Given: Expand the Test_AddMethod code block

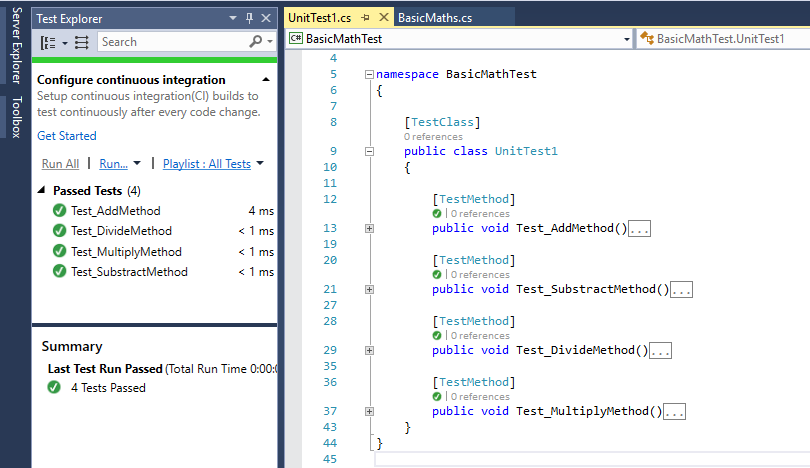Looking at the screenshot, I should (369, 228).
